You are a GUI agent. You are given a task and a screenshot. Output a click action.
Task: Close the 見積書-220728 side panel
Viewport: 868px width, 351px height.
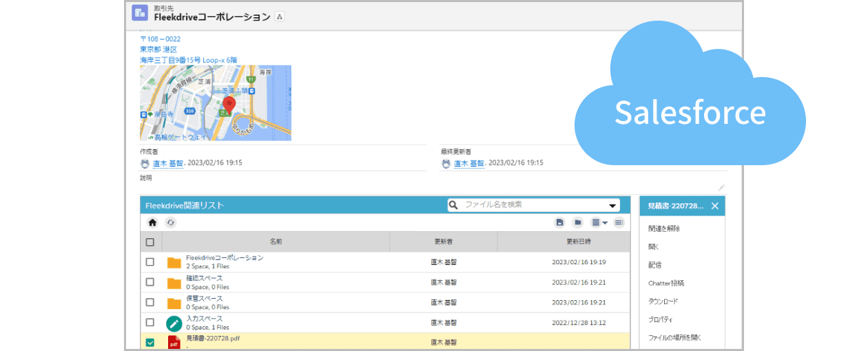tap(715, 206)
